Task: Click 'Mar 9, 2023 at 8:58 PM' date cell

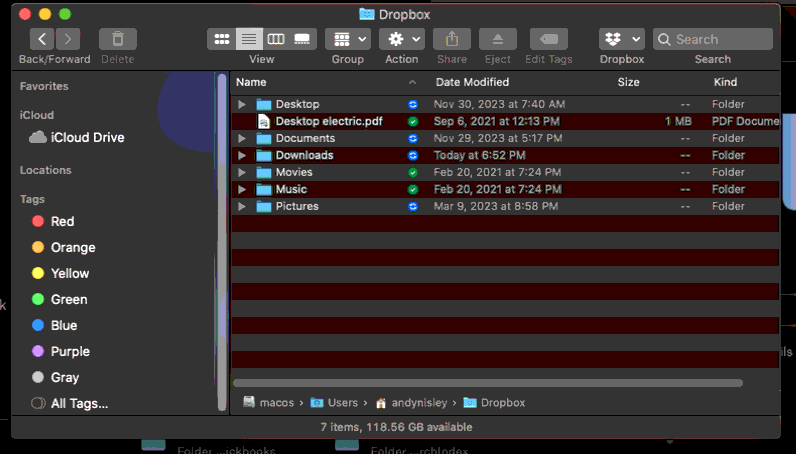Action: [x=495, y=206]
